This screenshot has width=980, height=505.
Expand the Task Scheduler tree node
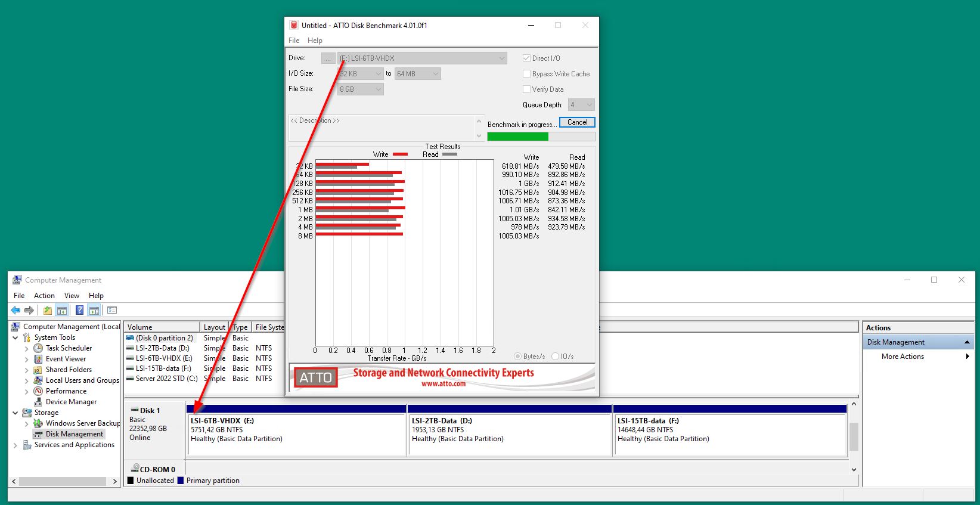(x=26, y=348)
